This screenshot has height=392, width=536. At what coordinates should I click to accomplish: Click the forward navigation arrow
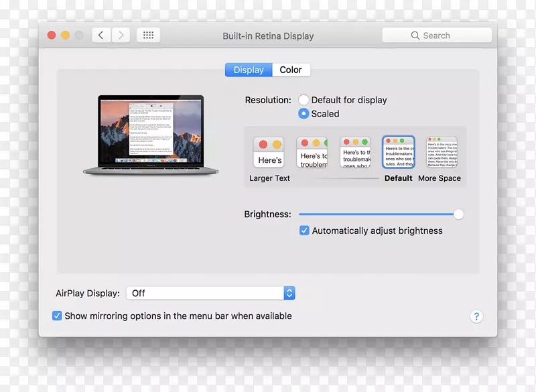121,35
